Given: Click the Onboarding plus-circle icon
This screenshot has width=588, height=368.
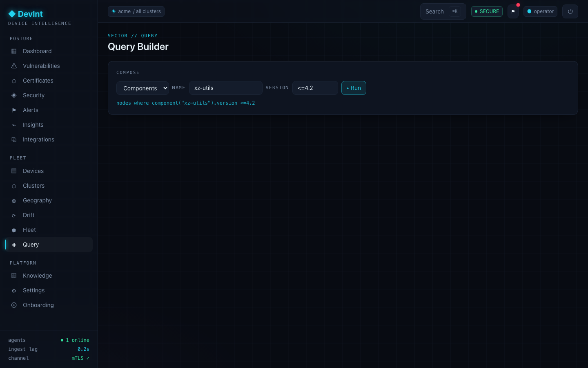Looking at the screenshot, I should [x=14, y=305].
